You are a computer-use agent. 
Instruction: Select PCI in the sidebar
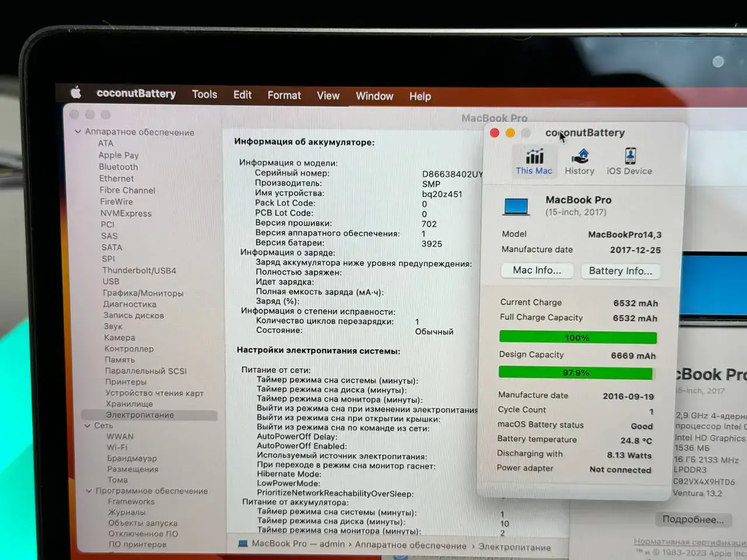click(x=107, y=225)
